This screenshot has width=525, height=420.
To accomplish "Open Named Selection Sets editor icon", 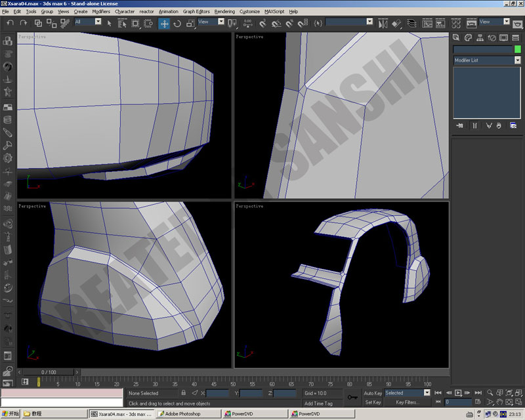I will pyautogui.click(x=318, y=24).
